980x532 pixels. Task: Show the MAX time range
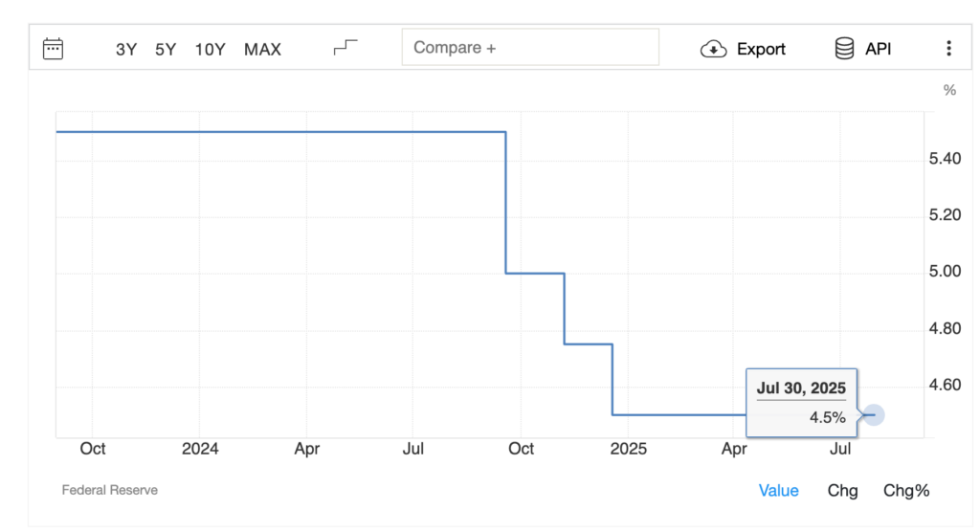pos(262,50)
